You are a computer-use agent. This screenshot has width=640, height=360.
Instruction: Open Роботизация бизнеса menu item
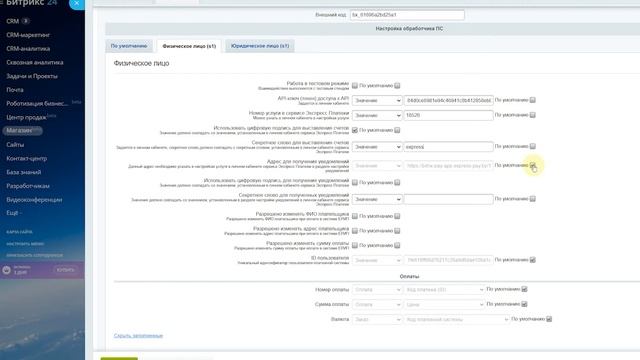point(37,104)
